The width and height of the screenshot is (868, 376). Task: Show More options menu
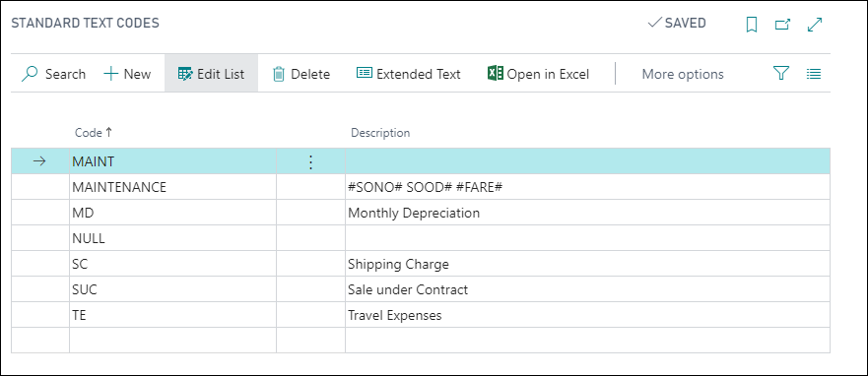pyautogui.click(x=683, y=74)
